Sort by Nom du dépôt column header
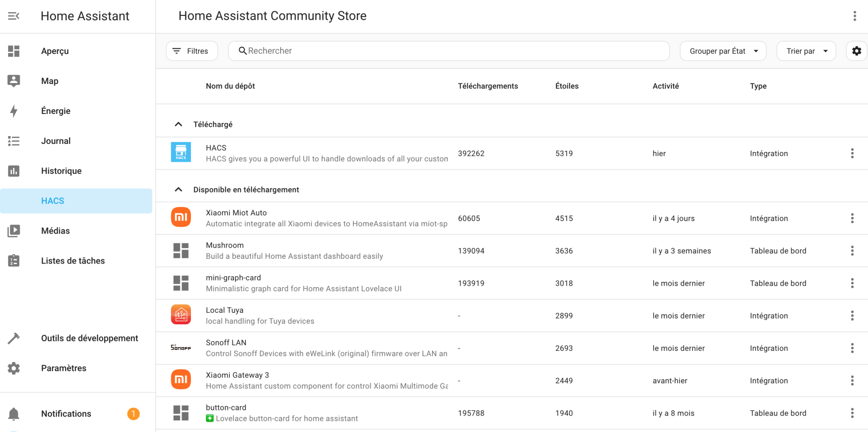The width and height of the screenshot is (868, 432). tap(230, 86)
